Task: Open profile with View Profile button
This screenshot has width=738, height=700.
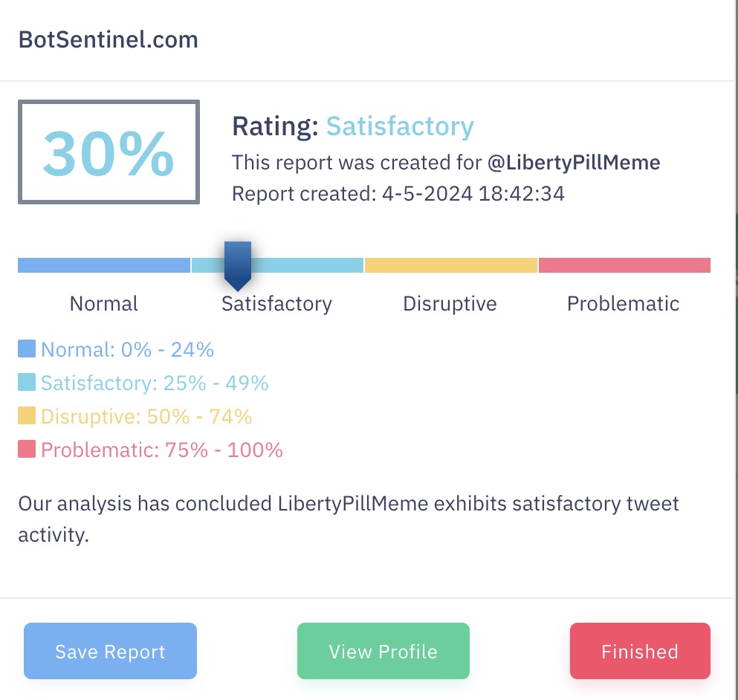Action: pos(383,651)
